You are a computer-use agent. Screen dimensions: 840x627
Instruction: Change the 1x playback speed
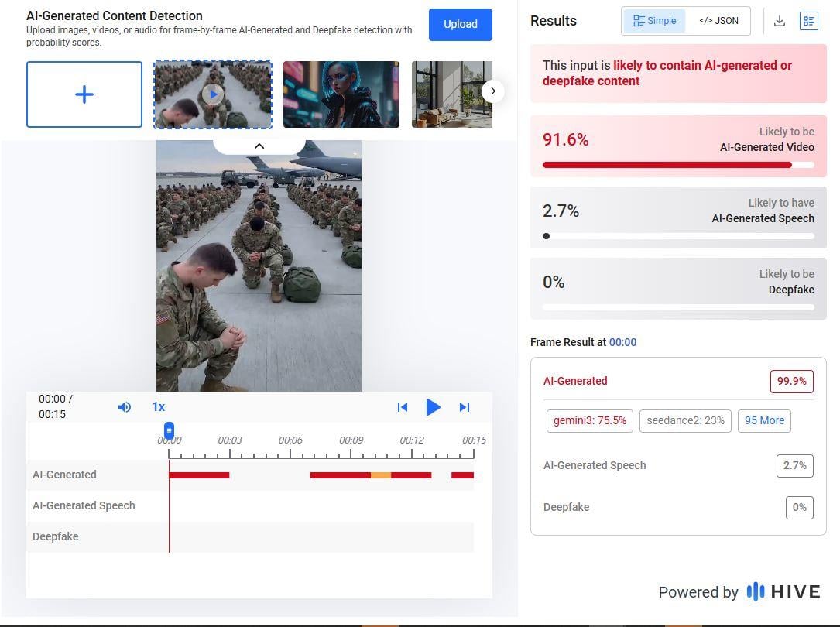[x=158, y=407]
